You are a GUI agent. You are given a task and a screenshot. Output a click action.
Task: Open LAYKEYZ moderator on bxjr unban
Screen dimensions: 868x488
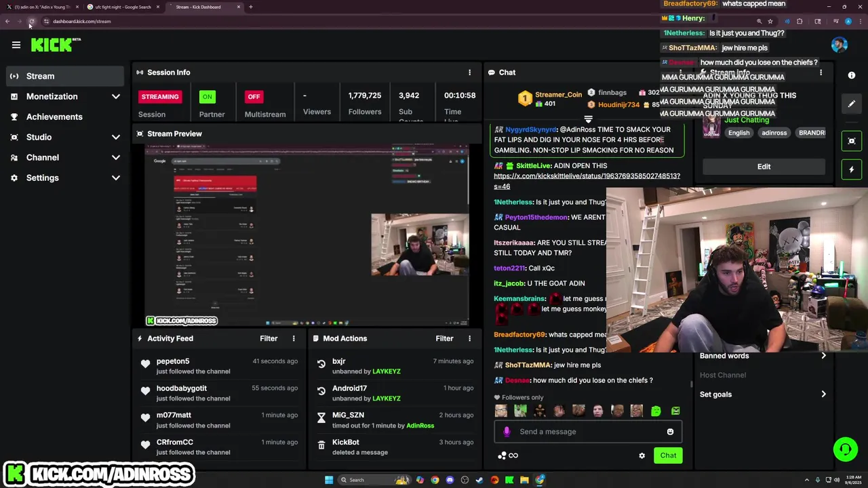pyautogui.click(x=387, y=371)
